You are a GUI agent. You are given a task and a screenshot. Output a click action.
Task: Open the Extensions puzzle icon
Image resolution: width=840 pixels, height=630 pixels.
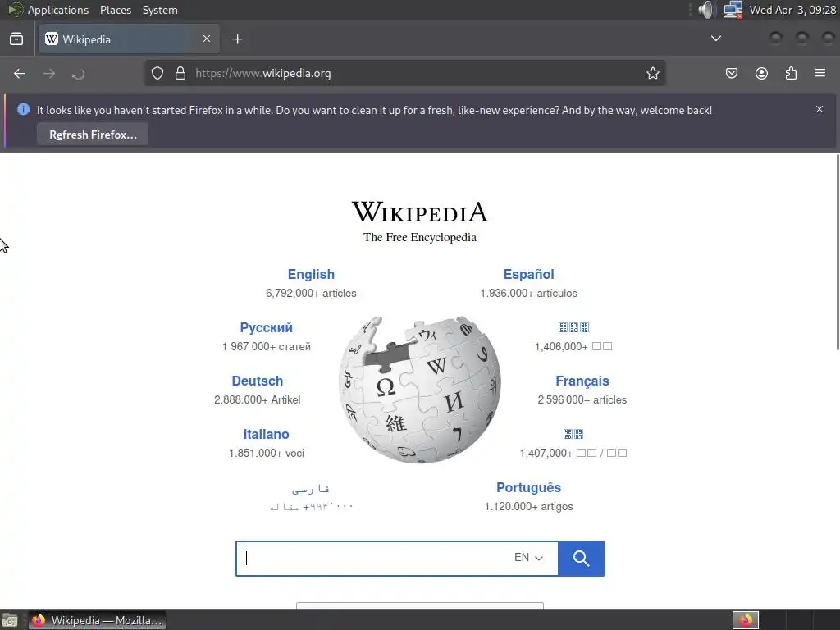(x=791, y=73)
